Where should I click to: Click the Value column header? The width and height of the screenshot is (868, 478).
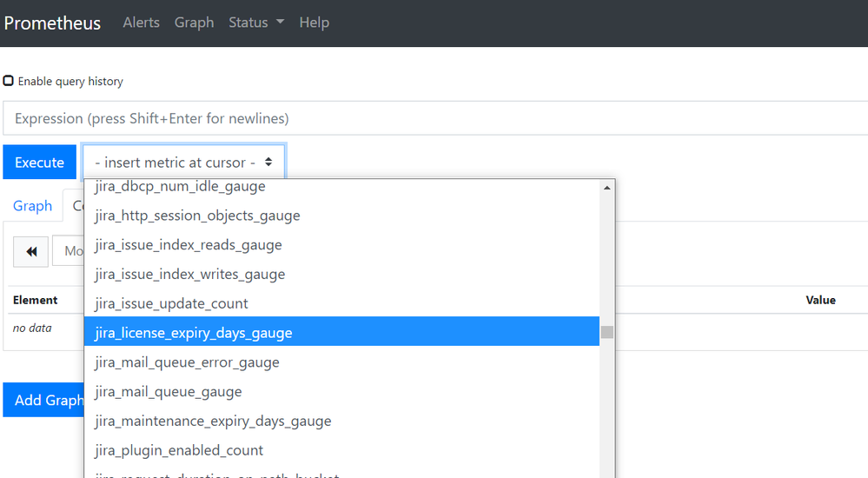click(820, 300)
